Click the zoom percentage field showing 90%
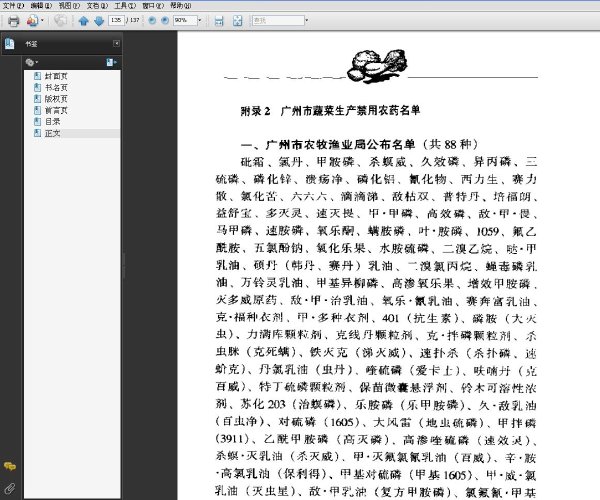Screen dimensions: 600x500 click(x=185, y=20)
